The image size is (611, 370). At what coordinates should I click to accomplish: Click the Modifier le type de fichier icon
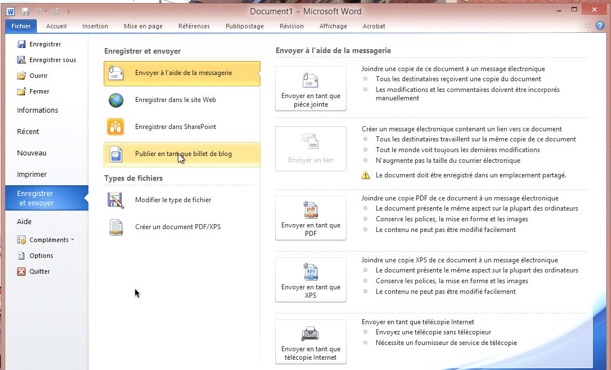[116, 200]
